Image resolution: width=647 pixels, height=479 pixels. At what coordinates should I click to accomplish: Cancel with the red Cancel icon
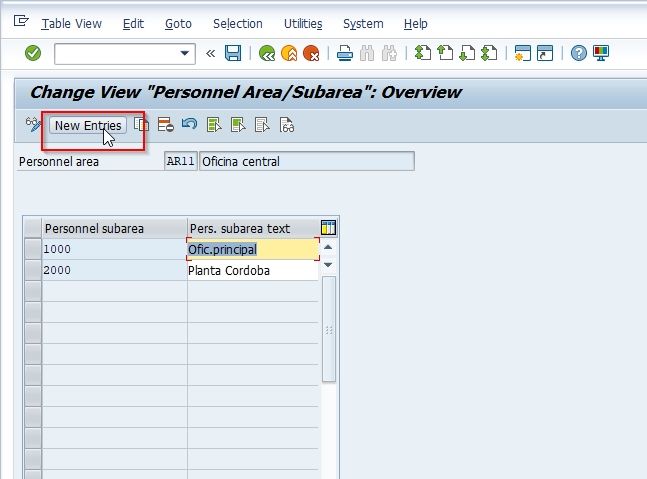312,53
